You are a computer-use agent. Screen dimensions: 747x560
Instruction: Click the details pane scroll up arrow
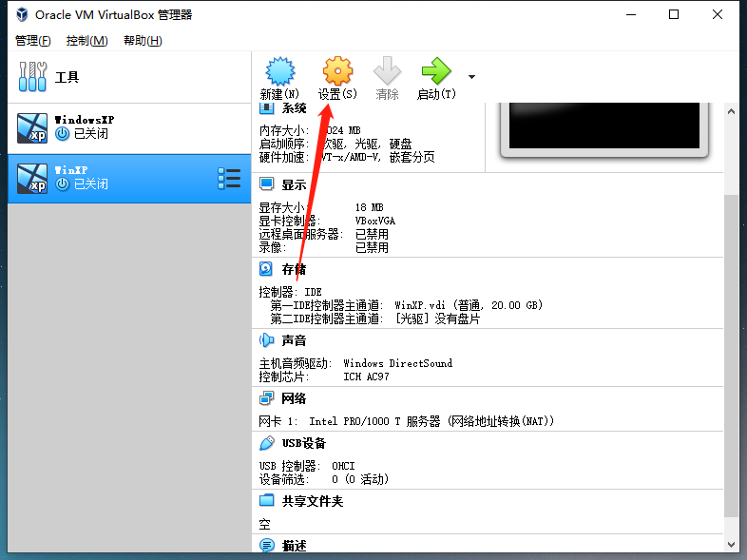coord(731,111)
